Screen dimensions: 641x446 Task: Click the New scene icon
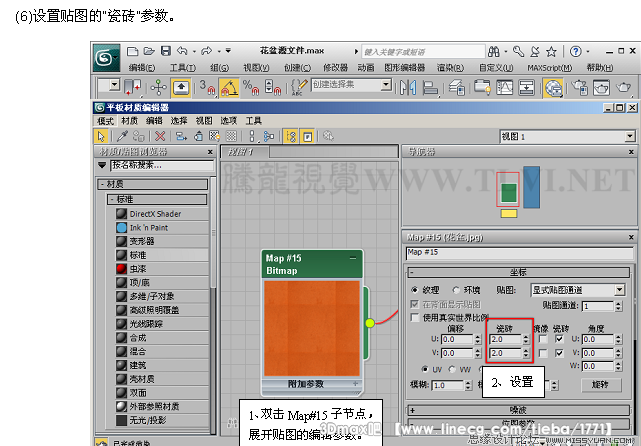click(132, 51)
